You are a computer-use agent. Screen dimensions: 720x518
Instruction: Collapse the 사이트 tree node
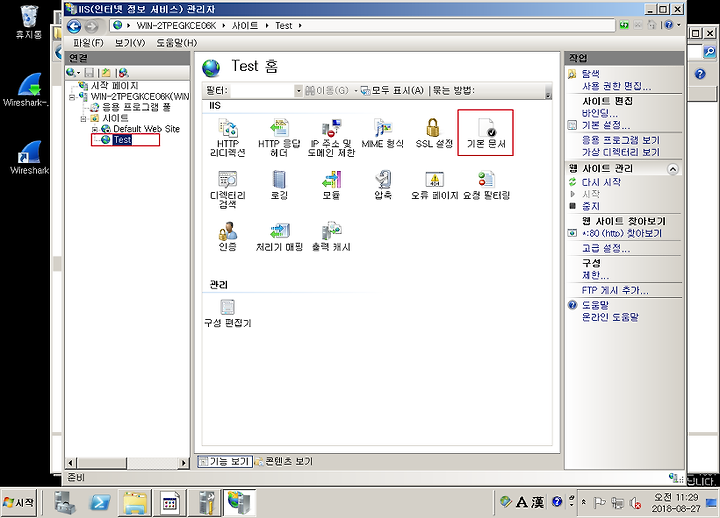tap(83, 118)
